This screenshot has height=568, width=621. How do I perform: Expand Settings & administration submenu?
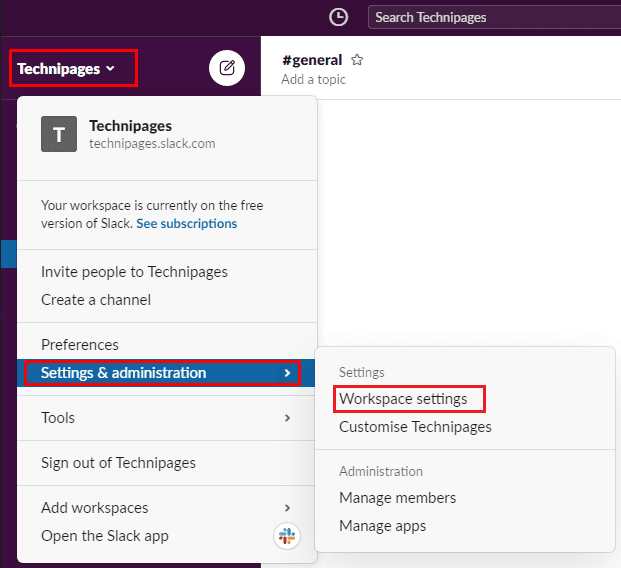[x=160, y=373]
